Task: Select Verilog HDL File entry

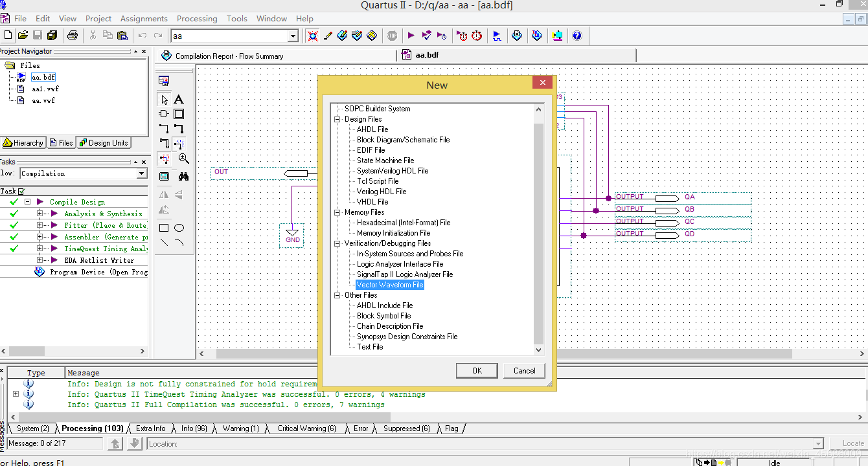Action: (382, 192)
